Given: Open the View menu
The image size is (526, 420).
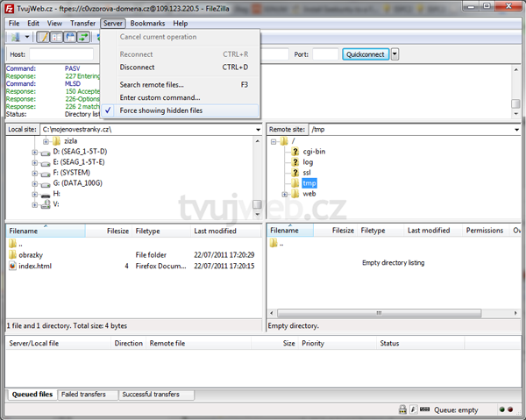Looking at the screenshot, I should pos(54,23).
